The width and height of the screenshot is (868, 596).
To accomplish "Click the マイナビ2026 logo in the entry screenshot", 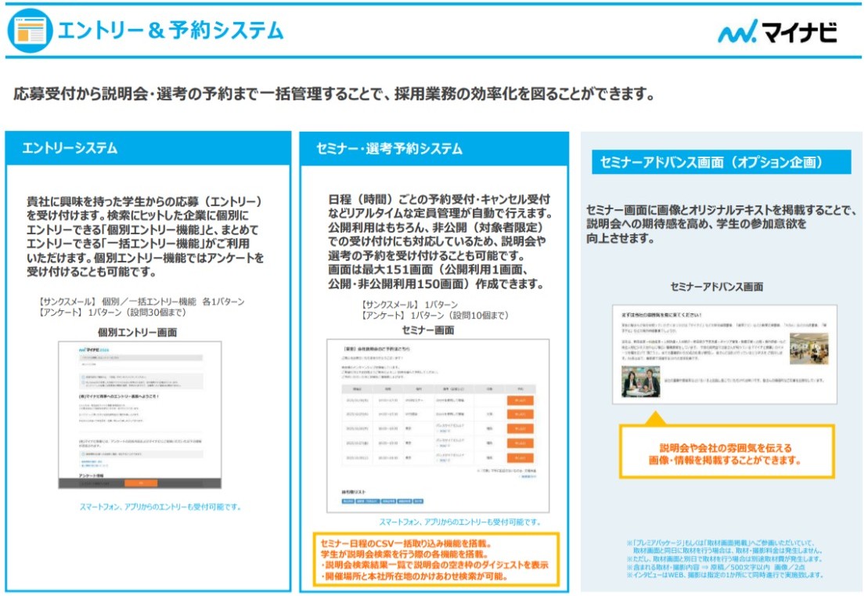I will tap(94, 350).
